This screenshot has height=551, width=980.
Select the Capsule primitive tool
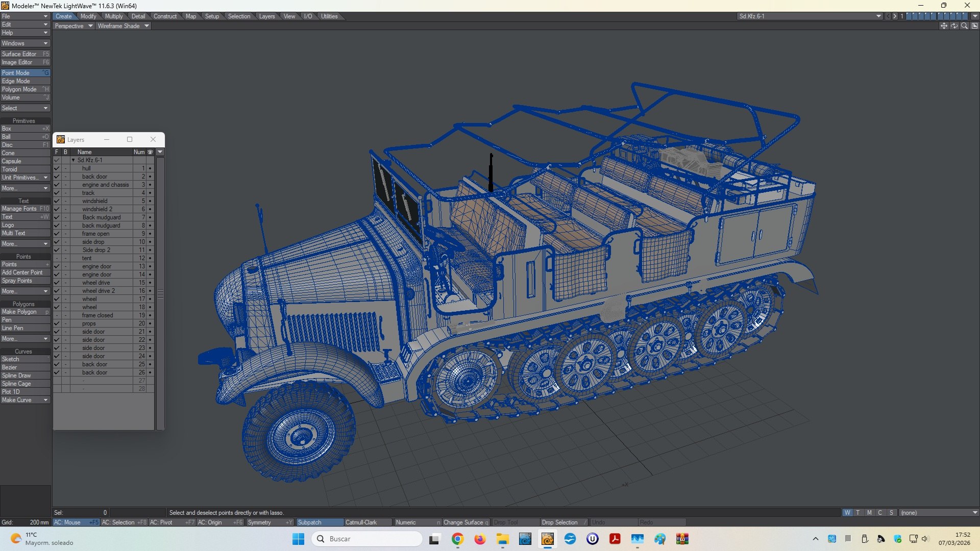tap(25, 161)
